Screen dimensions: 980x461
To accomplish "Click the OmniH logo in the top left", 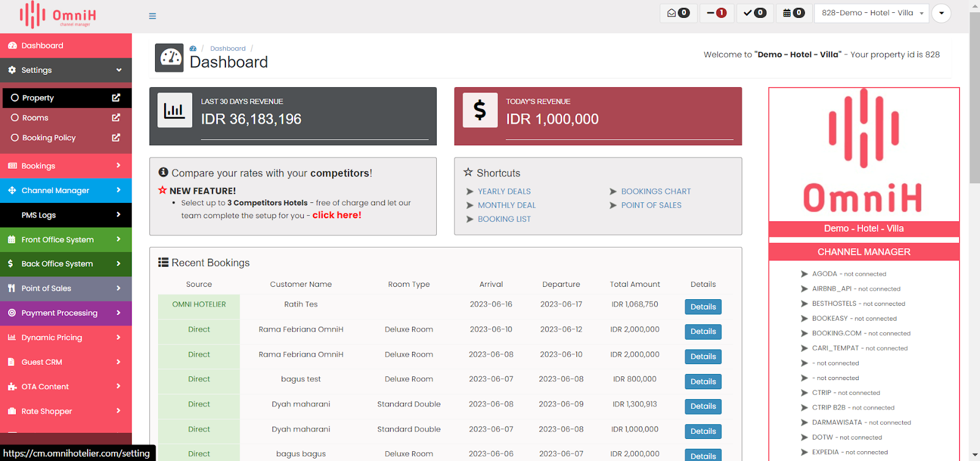I will pos(58,15).
